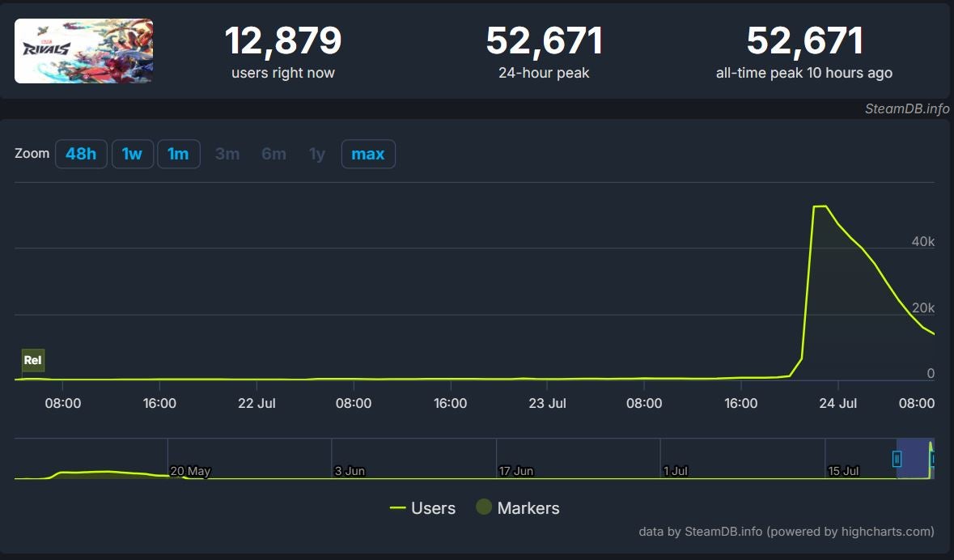This screenshot has width=954, height=560.
Task: Click the green line Users legend icon
Action: 397,508
